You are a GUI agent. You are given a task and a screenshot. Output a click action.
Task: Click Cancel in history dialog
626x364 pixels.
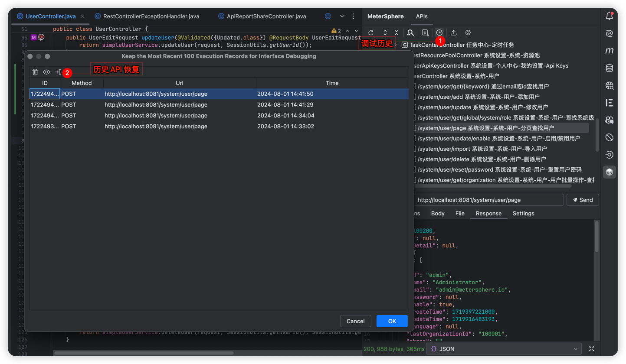356,321
